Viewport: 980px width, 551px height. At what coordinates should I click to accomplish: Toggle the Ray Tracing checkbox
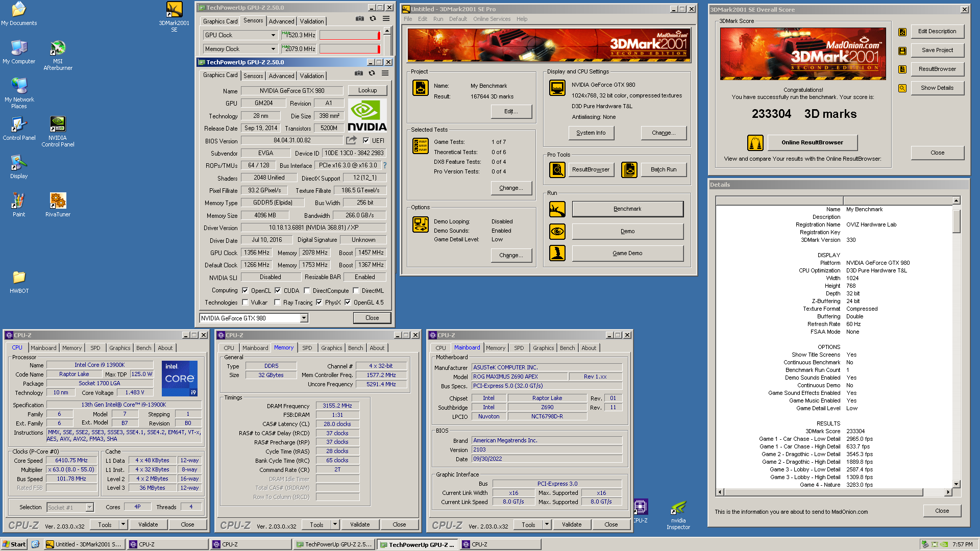pos(277,302)
